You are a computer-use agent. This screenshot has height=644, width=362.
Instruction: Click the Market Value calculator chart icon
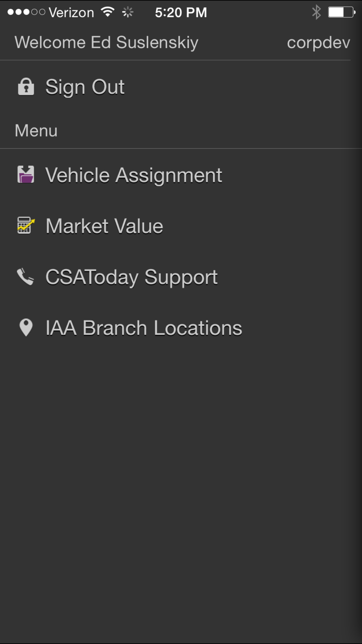tap(26, 226)
